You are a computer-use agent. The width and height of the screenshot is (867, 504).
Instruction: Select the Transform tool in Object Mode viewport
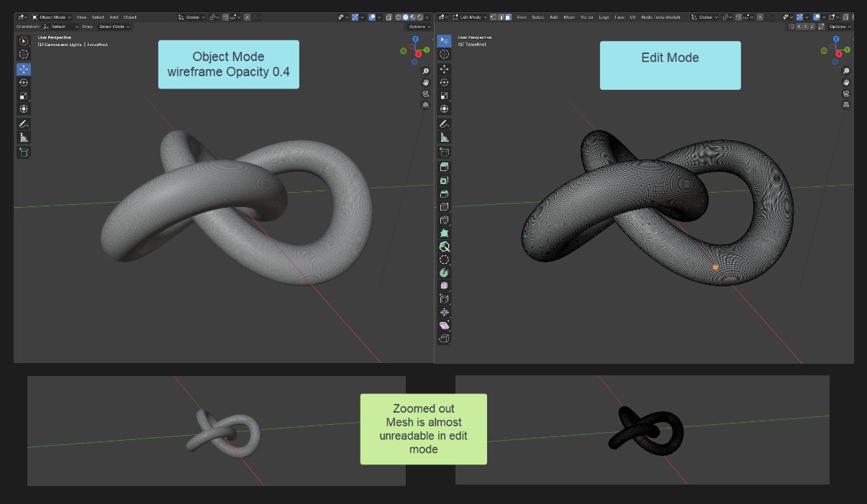click(x=24, y=109)
